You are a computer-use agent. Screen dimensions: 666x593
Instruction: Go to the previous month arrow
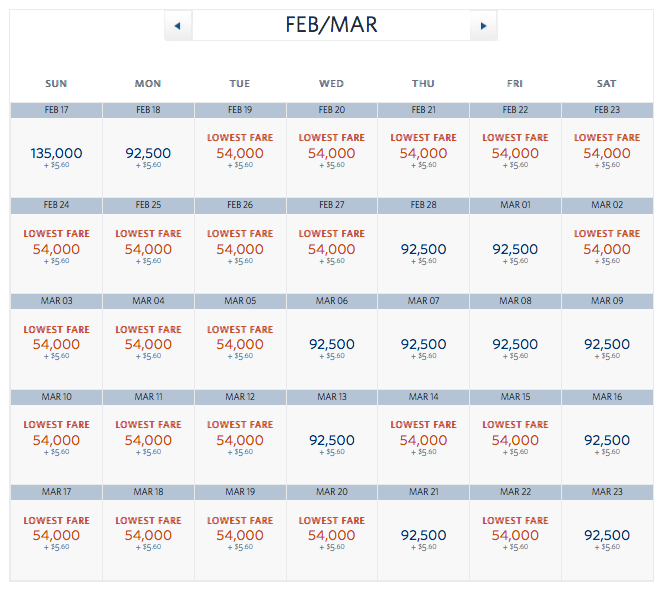[x=178, y=26]
